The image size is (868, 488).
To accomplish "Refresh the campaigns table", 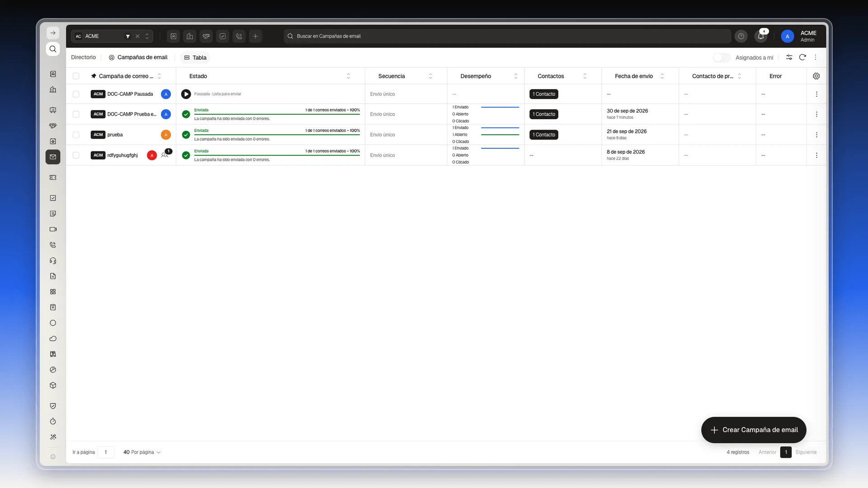I will [x=802, y=57].
